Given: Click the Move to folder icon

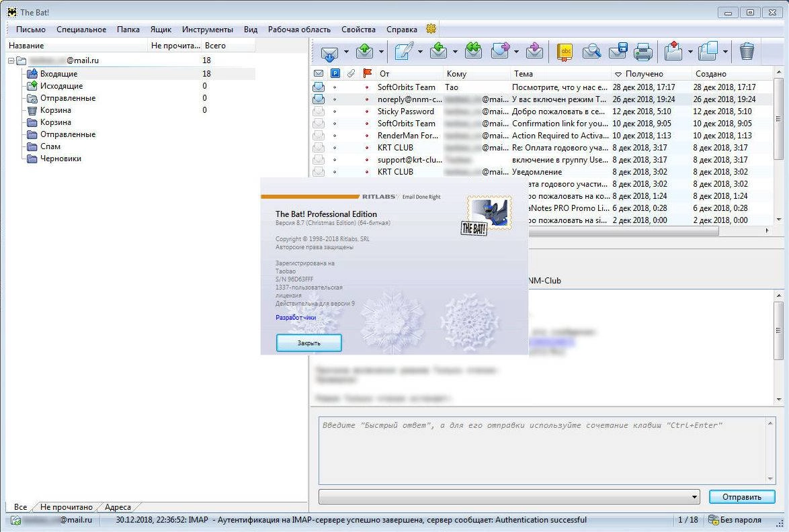Looking at the screenshot, I should pos(674,51).
